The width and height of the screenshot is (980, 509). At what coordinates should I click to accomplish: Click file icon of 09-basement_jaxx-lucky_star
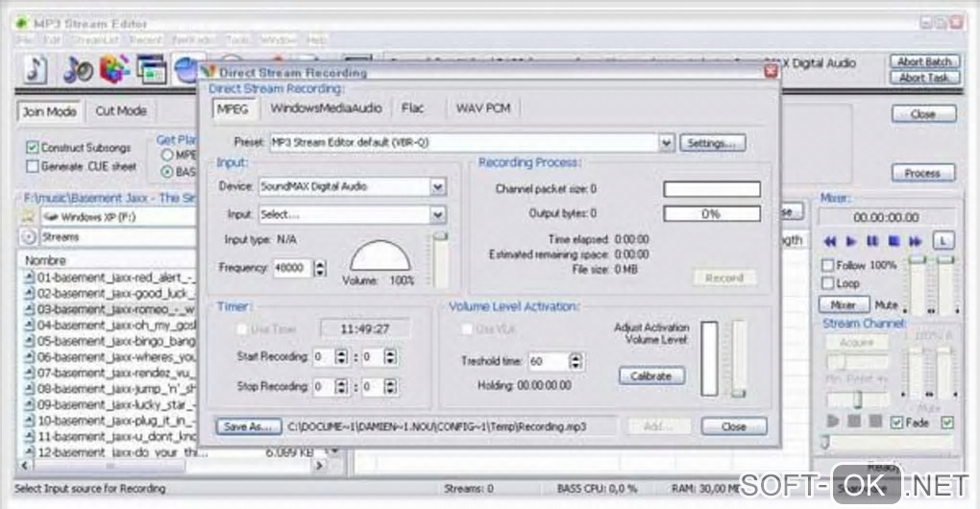tap(29, 404)
